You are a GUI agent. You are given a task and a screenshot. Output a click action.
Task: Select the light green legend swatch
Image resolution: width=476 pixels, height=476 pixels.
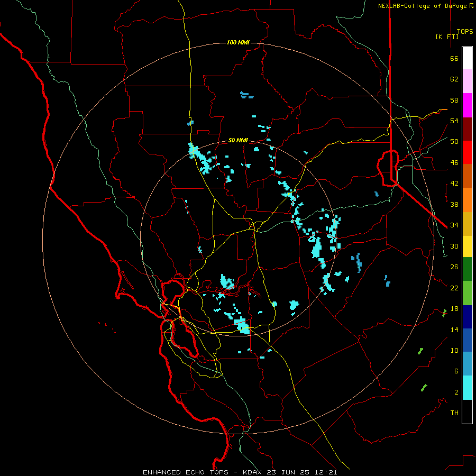[x=467, y=293]
